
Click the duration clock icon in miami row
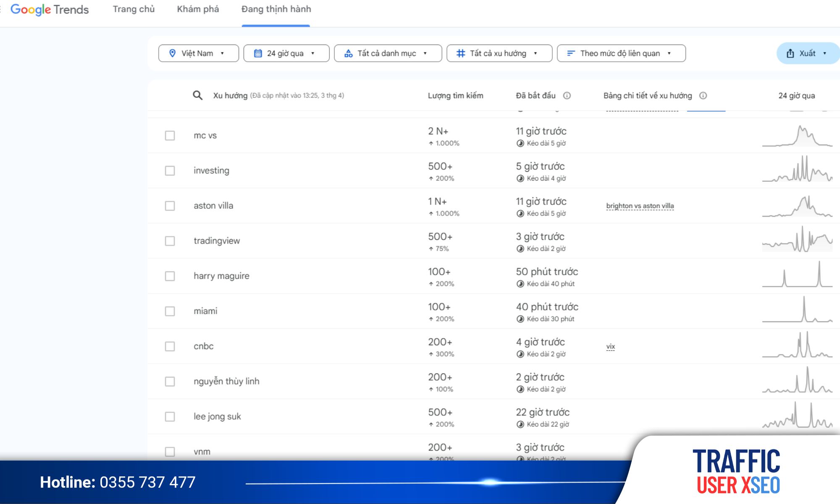pyautogui.click(x=520, y=319)
